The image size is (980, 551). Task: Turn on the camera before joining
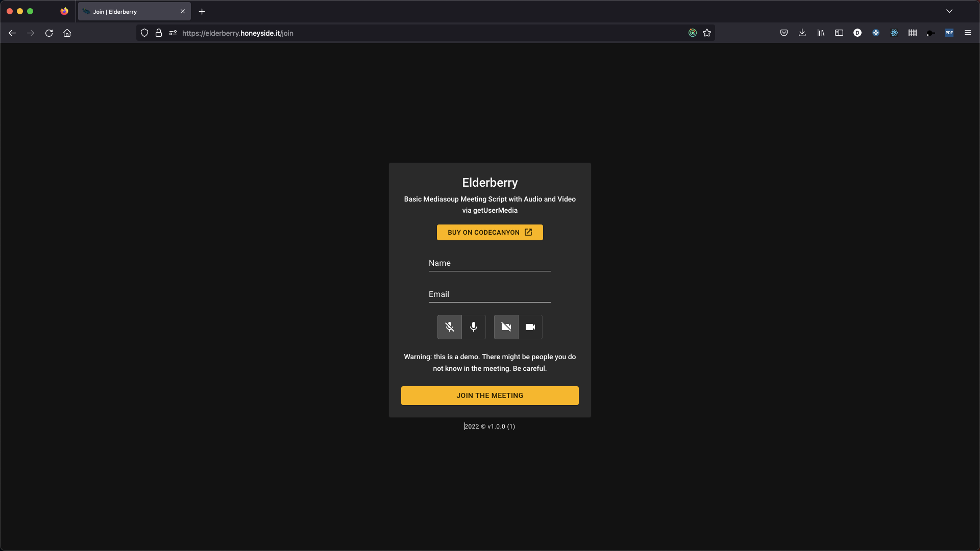click(x=530, y=327)
